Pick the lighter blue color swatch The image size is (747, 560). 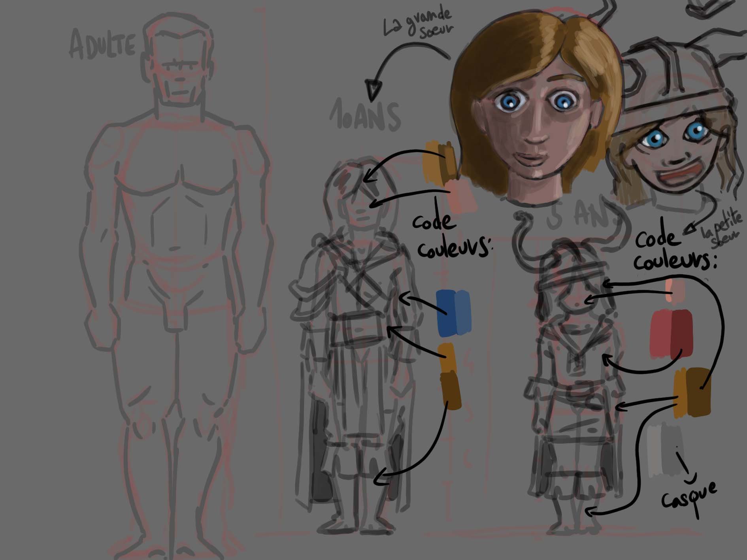pyautogui.click(x=463, y=312)
